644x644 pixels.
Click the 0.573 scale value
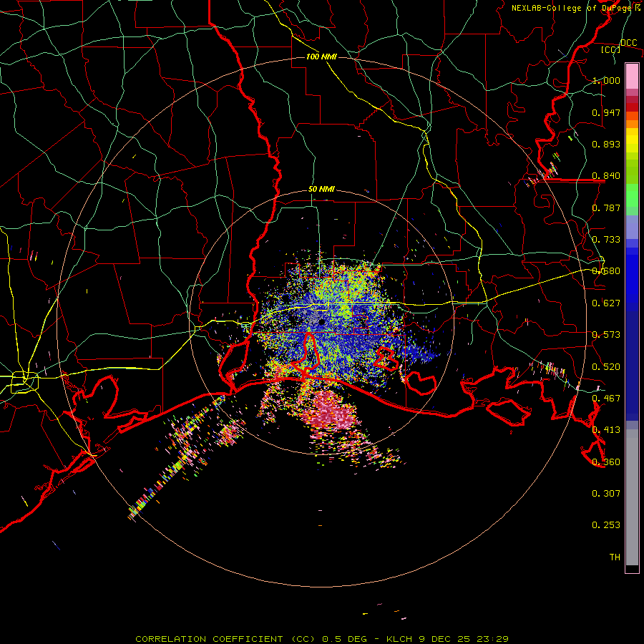606,335
